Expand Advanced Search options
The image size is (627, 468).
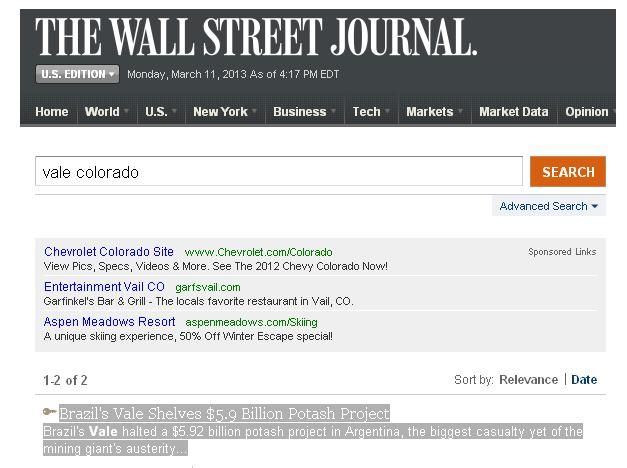549,206
